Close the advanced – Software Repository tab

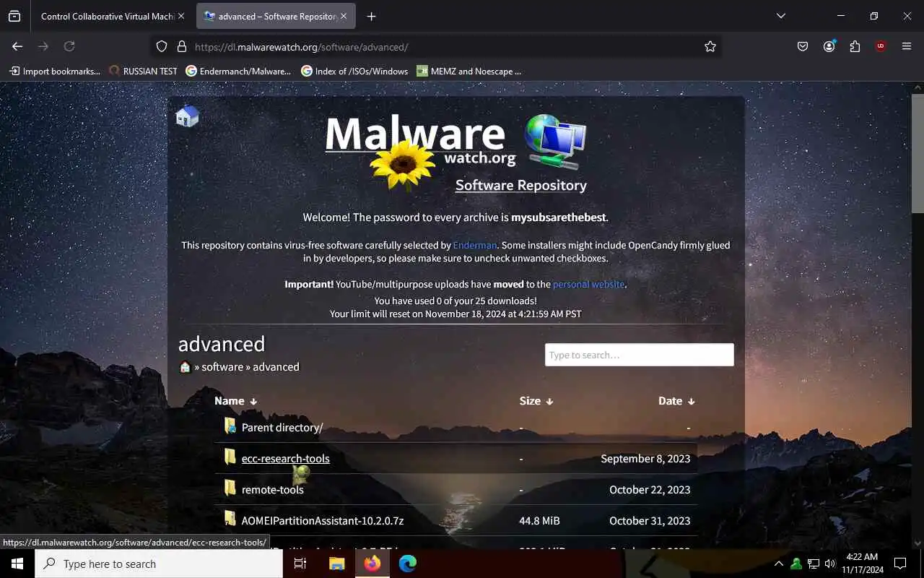tap(344, 16)
